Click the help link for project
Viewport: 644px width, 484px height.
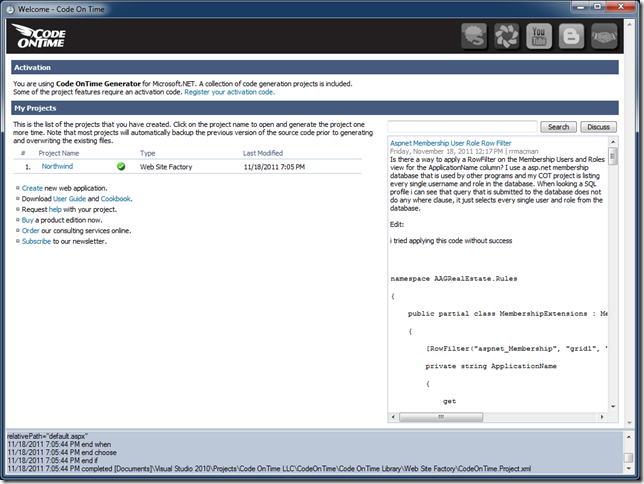55,210
